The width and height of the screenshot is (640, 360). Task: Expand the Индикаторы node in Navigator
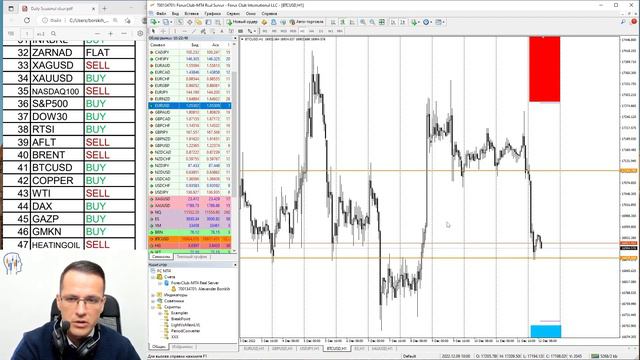153,295
